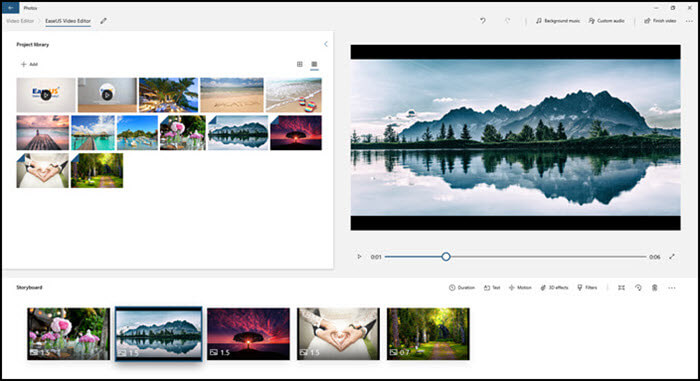Select the red sky tree photo in library
The height and width of the screenshot is (381, 700).
coord(296,133)
